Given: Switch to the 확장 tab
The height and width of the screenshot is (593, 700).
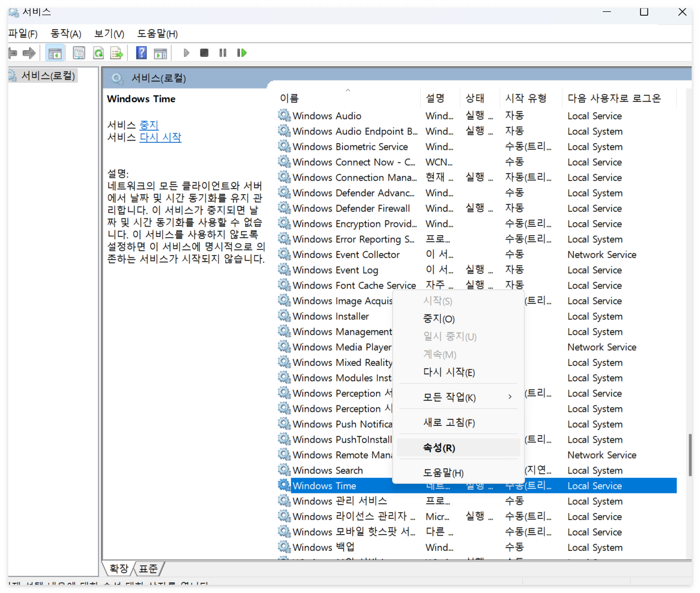Looking at the screenshot, I should coord(119,568).
